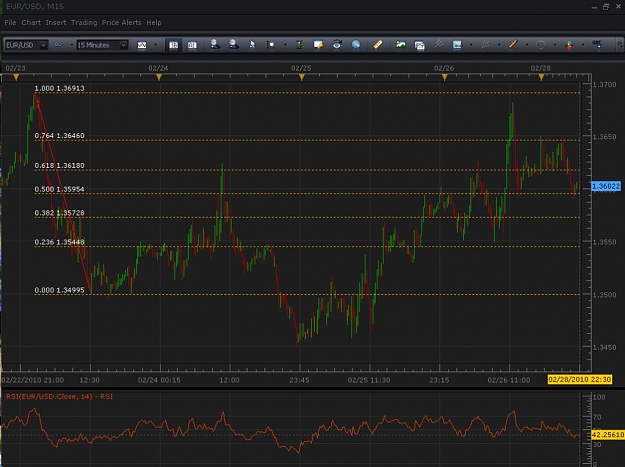Add a text label note icon
Image resolution: width=625 pixels, height=467 pixels.
[318, 45]
